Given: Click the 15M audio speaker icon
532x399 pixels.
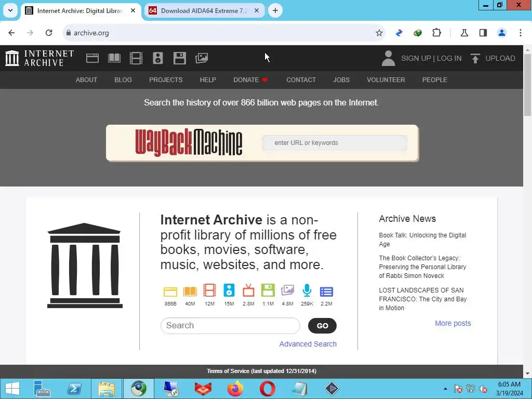Looking at the screenshot, I should click(x=229, y=291).
